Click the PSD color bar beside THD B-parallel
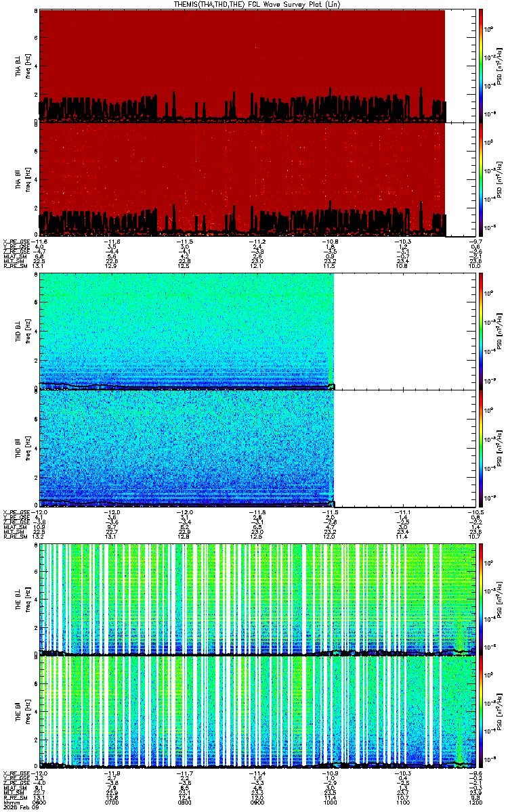 pyautogui.click(x=481, y=448)
